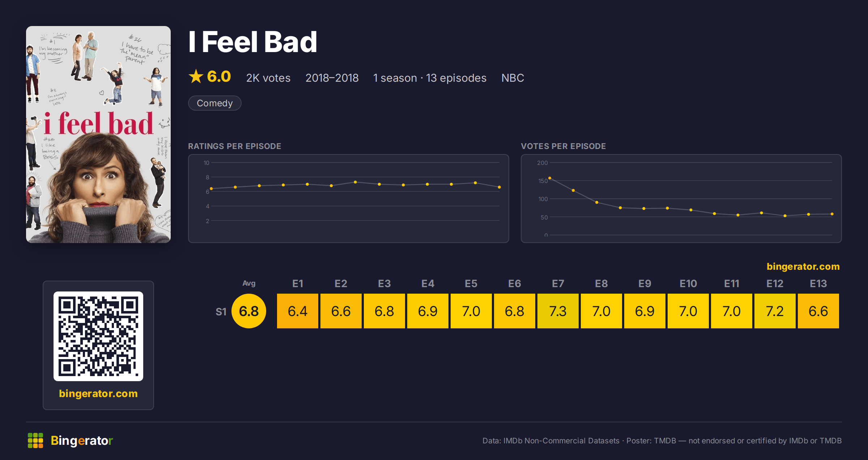Click the S1 average 6.8 circle
This screenshot has width=868, height=460.
pos(249,311)
